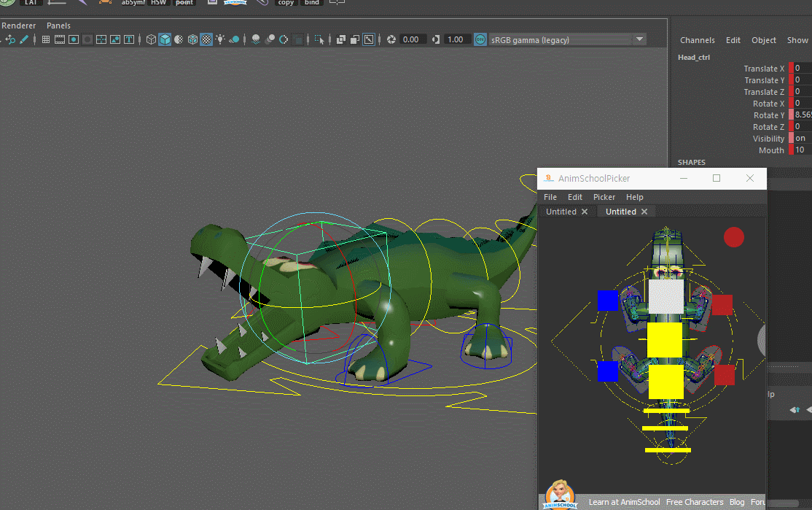This screenshot has width=812, height=510.
Task: Click the Mouth attribute value field
Action: coord(803,150)
